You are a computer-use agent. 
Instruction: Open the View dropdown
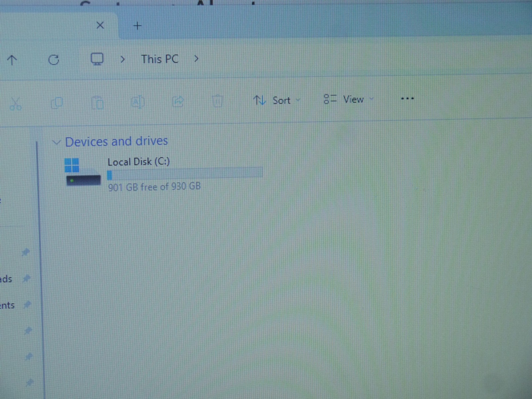pyautogui.click(x=349, y=99)
